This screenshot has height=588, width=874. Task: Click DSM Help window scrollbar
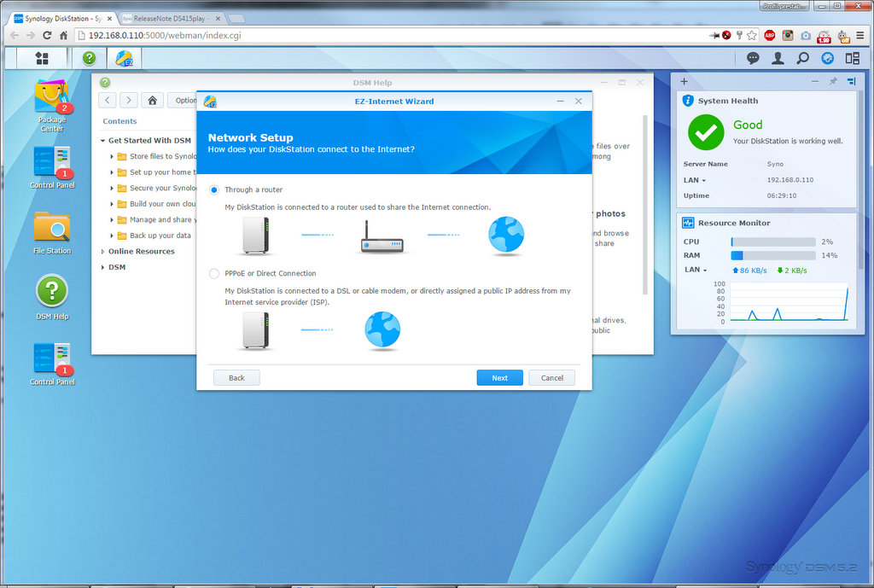coord(645,205)
